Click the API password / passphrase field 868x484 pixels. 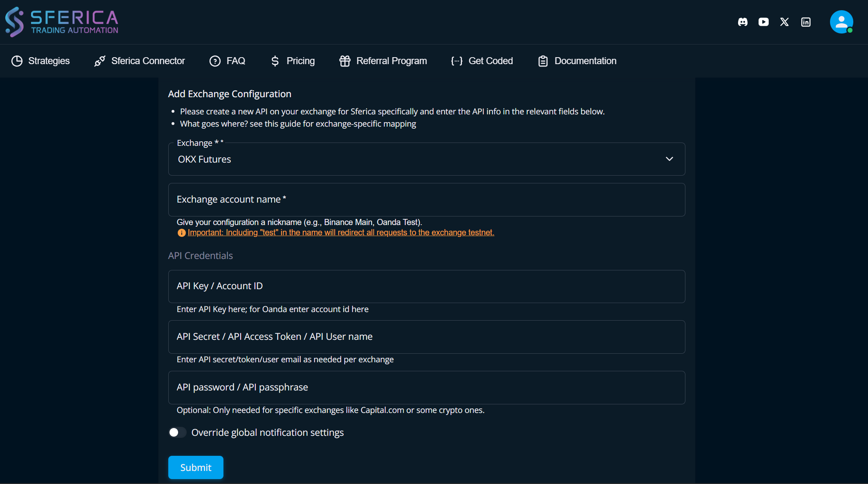tap(426, 388)
